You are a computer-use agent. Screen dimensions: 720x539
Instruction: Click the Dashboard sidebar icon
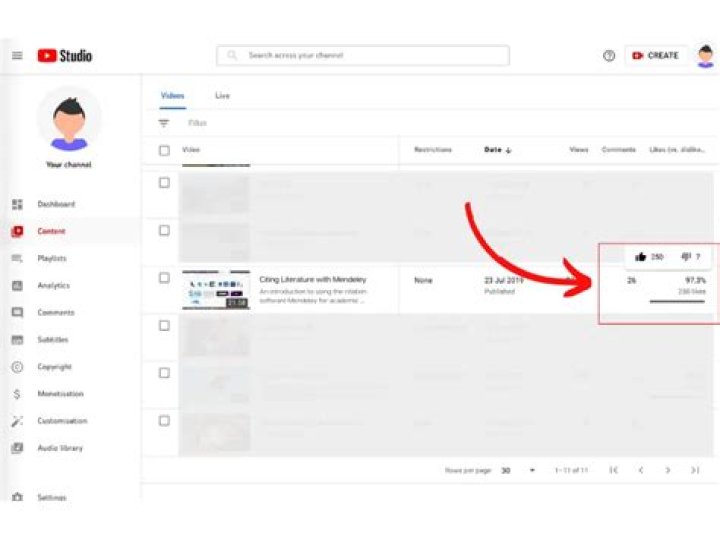[17, 204]
